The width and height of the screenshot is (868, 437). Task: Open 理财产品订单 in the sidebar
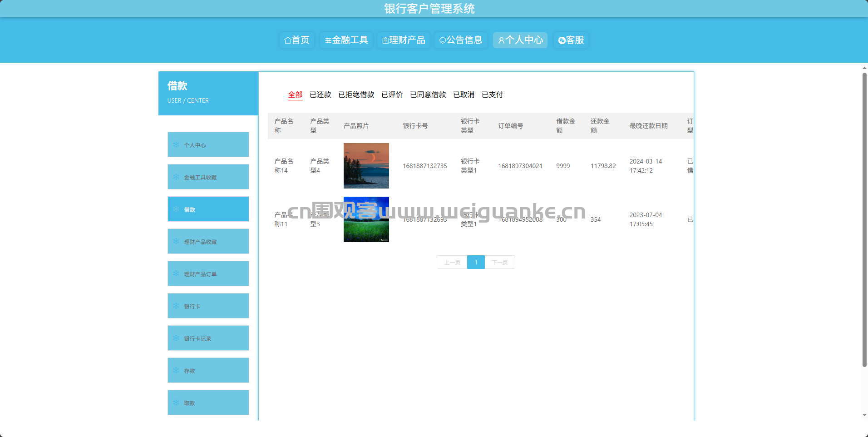pyautogui.click(x=208, y=273)
